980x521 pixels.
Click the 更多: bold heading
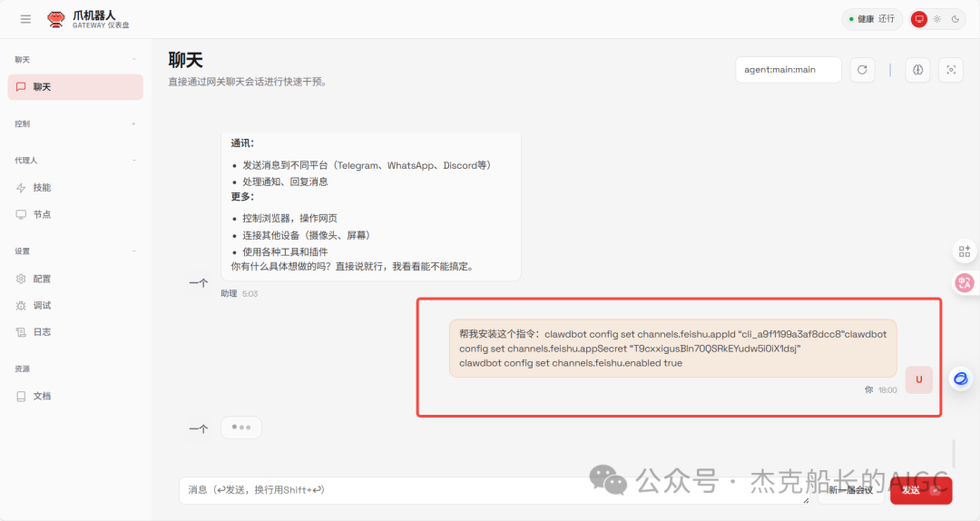click(242, 197)
